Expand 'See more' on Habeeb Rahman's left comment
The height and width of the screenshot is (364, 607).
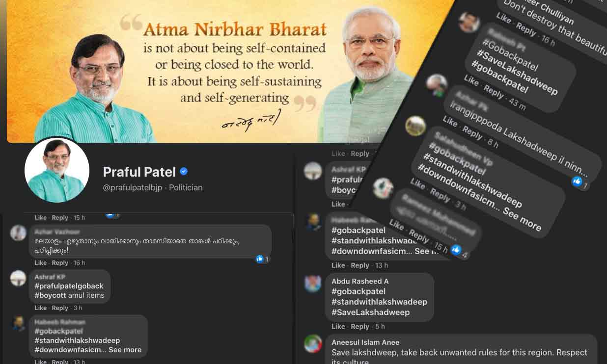[125, 350]
